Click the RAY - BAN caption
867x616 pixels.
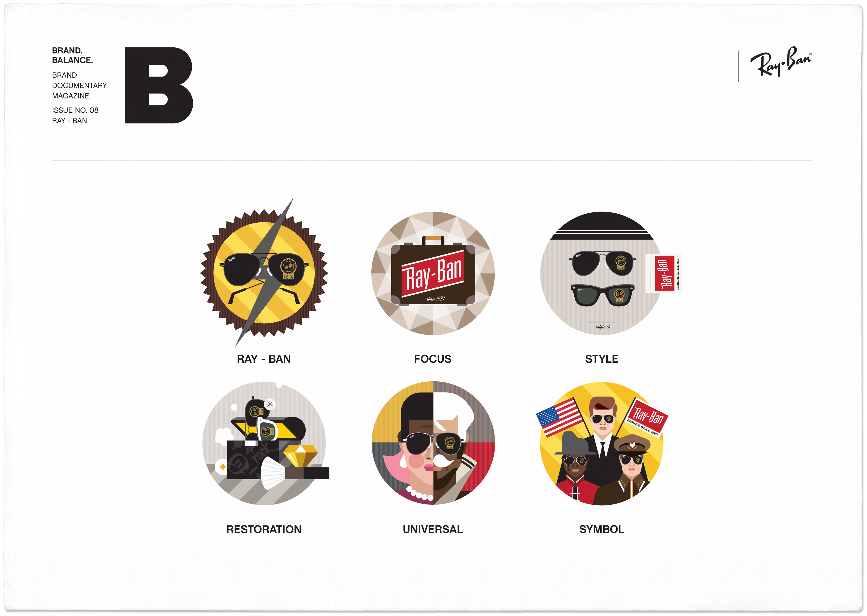(x=264, y=359)
